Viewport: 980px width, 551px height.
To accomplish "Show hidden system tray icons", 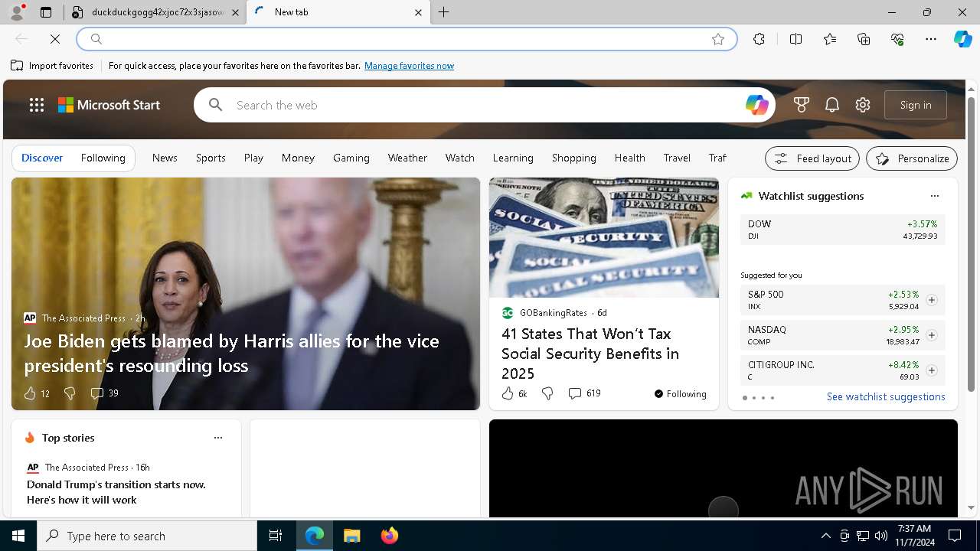I will (825, 536).
